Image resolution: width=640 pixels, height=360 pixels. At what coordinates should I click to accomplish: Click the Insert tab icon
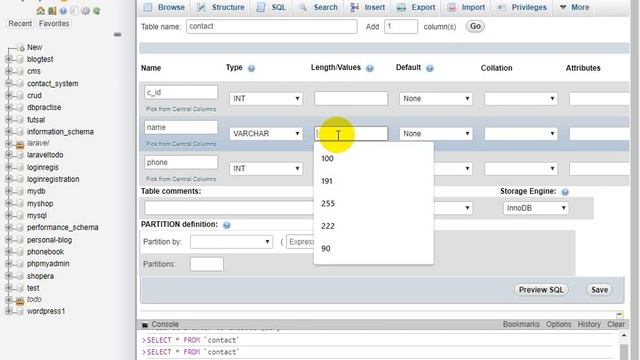354,7
